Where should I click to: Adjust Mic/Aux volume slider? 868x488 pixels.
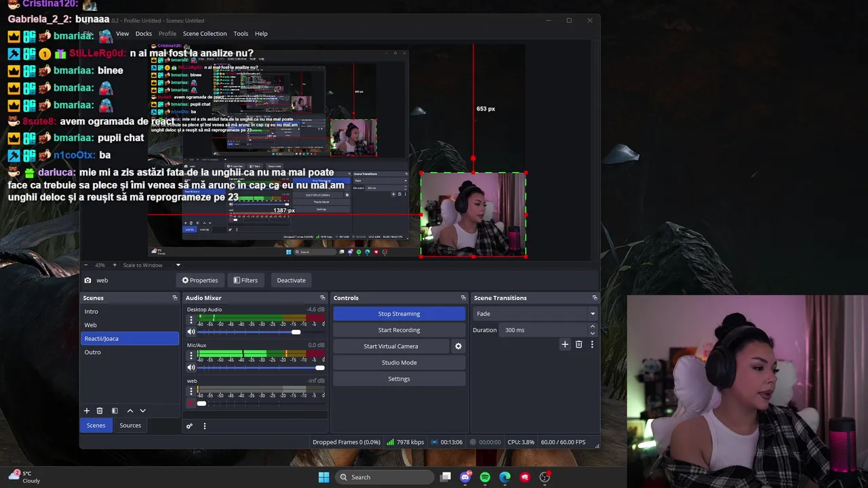coord(260,367)
